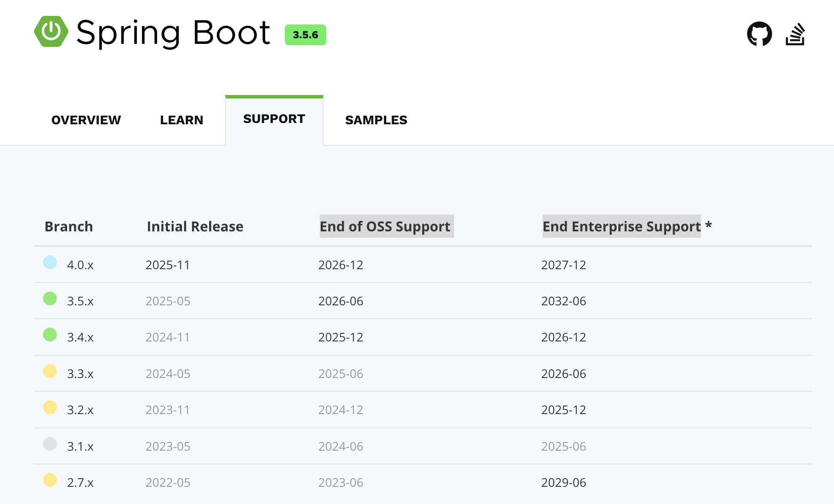Click the 2032-06 enterprise support date
Image resolution: width=834 pixels, height=504 pixels.
coord(563,301)
